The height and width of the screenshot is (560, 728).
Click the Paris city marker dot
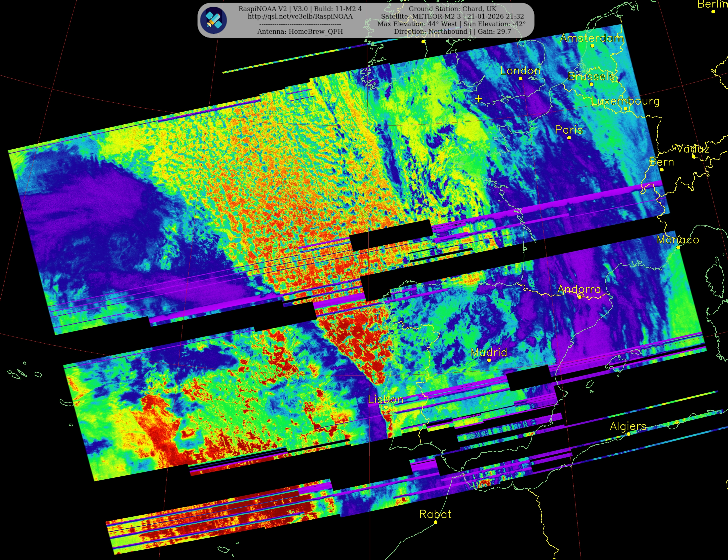(569, 138)
